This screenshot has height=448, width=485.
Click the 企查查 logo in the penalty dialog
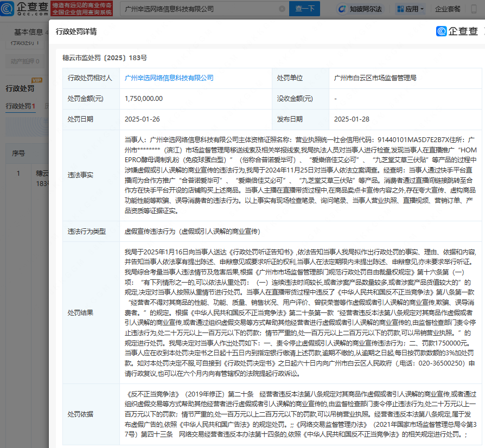[457, 31]
